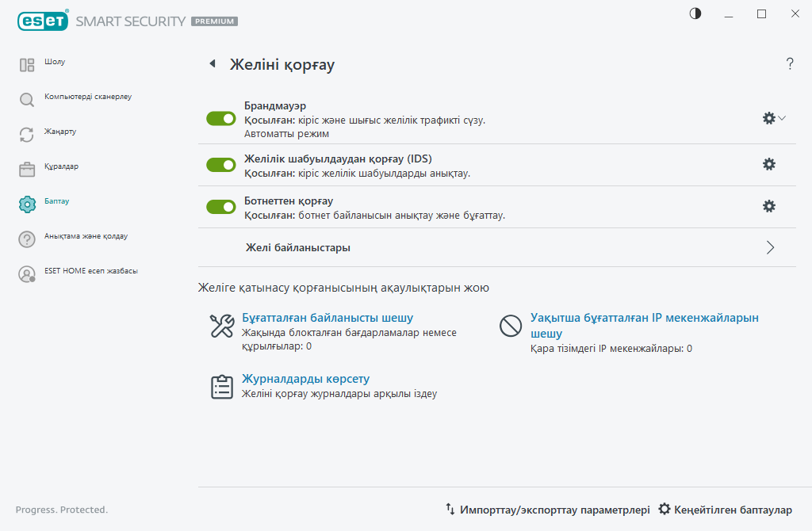Toggle the dark/light contrast mode icon
This screenshot has width=812, height=531.
[x=695, y=13]
